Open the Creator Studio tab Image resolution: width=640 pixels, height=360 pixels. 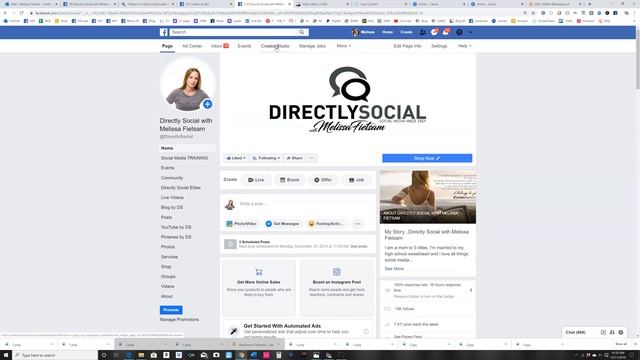tap(275, 46)
